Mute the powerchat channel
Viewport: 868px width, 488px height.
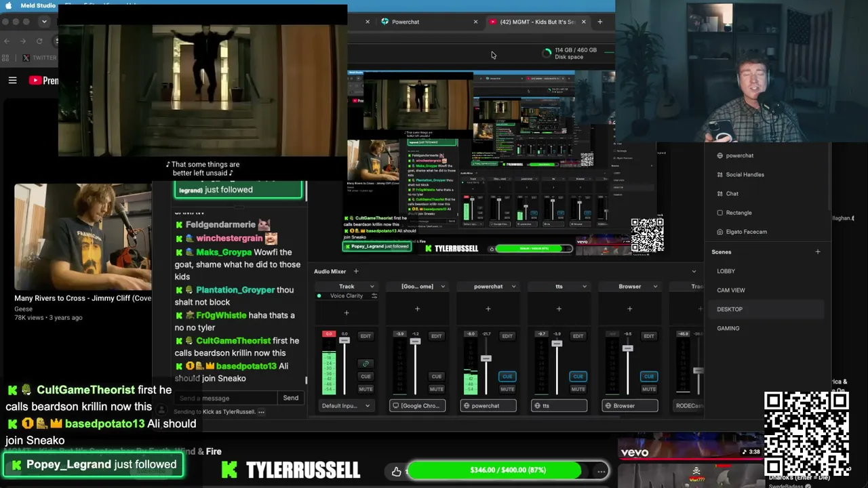[507, 389]
